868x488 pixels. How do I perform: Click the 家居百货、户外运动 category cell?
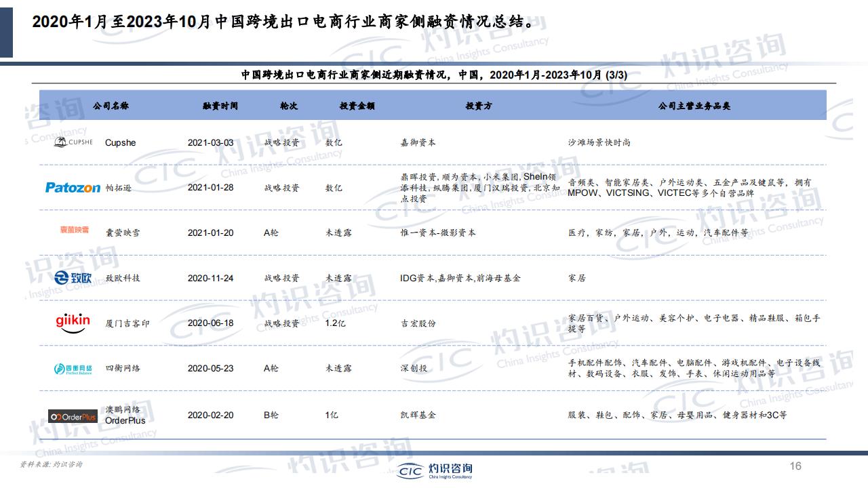click(x=694, y=323)
